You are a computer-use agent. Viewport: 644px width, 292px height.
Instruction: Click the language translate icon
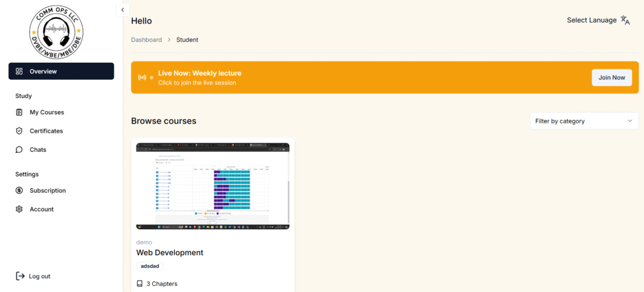click(625, 20)
